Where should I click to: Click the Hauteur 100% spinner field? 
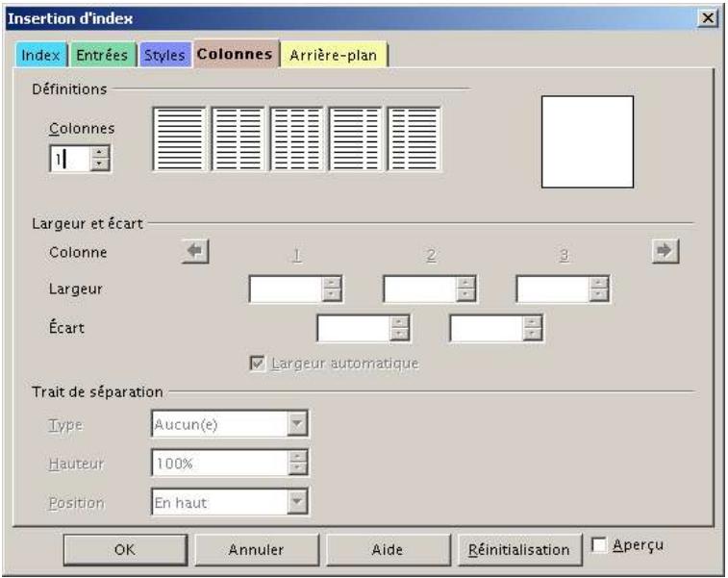click(229, 463)
